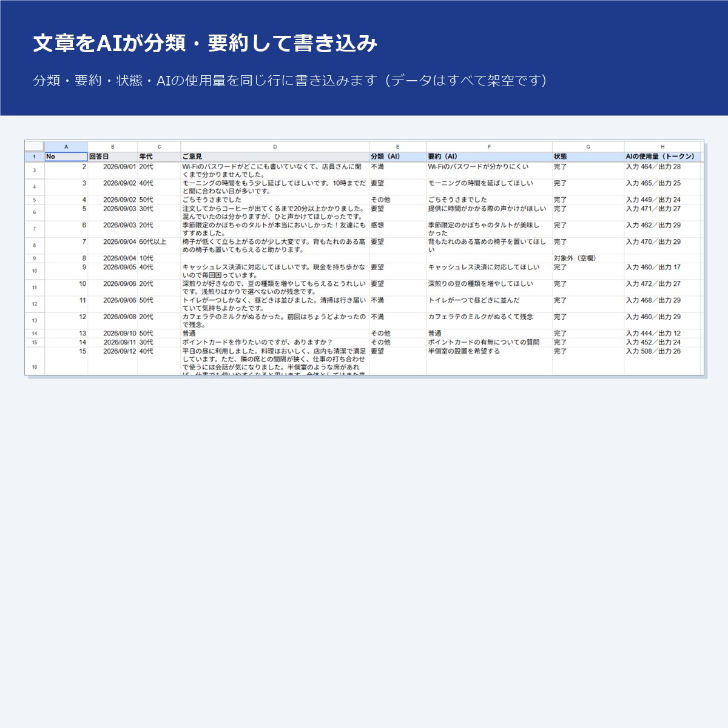Image resolution: width=728 pixels, height=728 pixels.
Task: Select the date cell '2026/09/01'
Action: [x=113, y=170]
